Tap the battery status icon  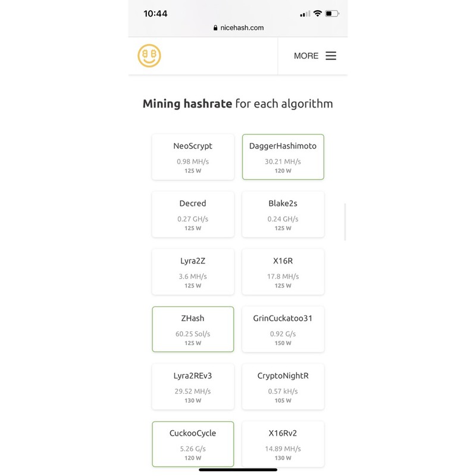332,13
